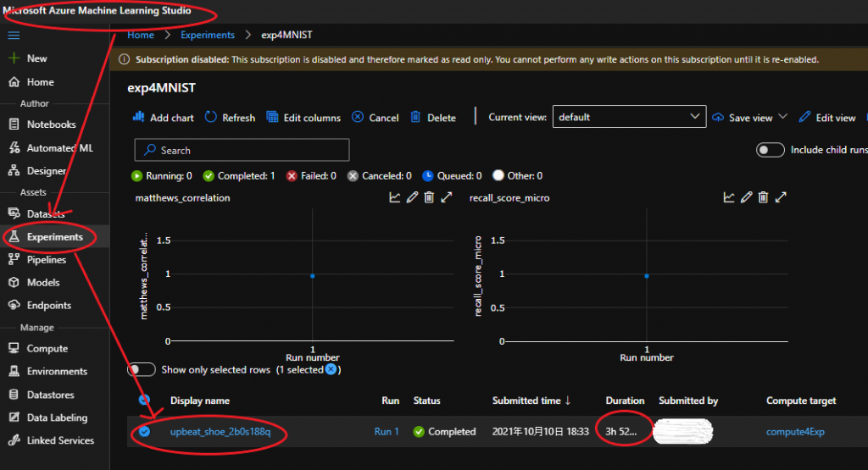Toggle Include child runs switch
This screenshot has height=470, width=868.
[x=770, y=150]
